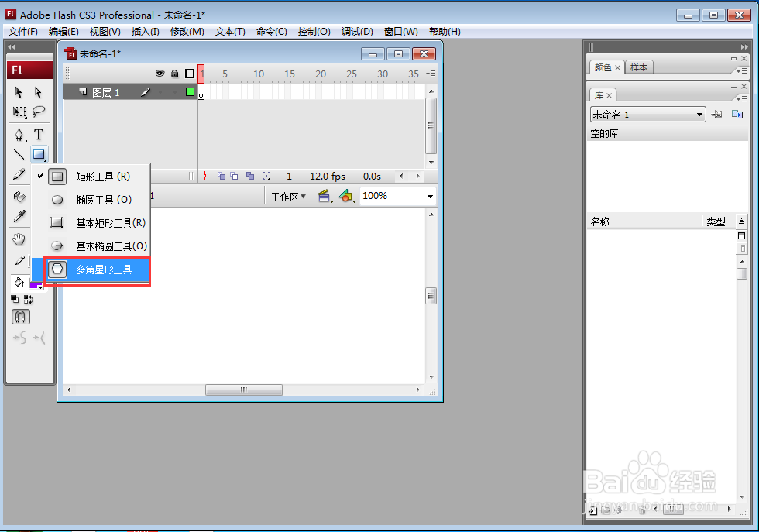Open the library panel options menu

(742, 98)
